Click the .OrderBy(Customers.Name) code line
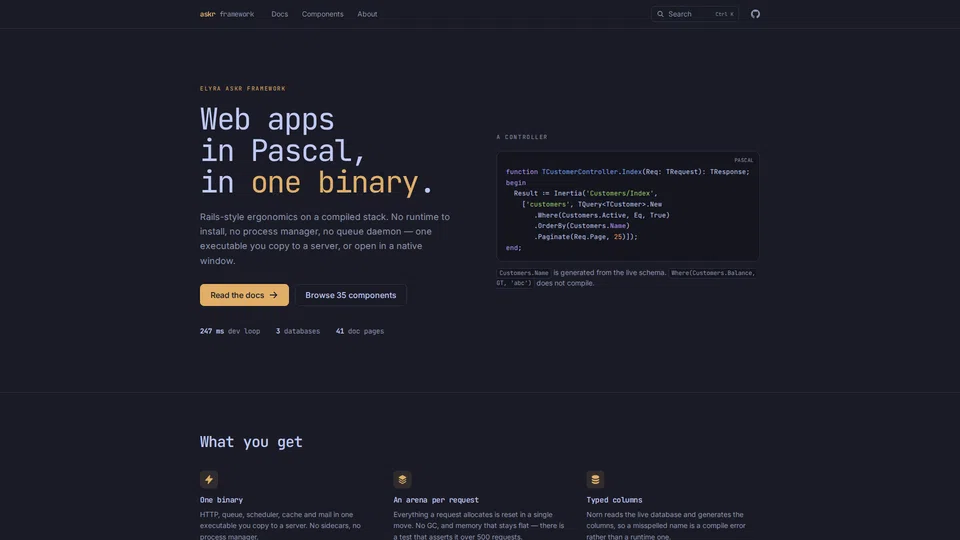 pyautogui.click(x=582, y=226)
